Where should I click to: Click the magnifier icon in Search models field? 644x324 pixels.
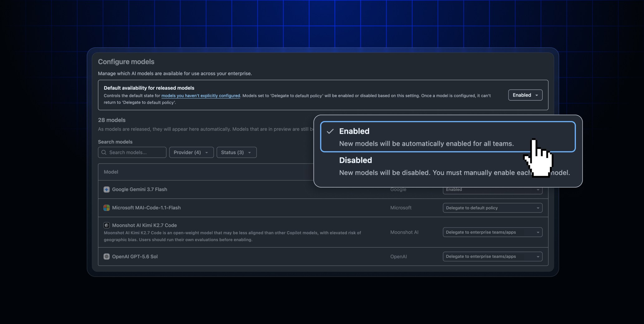[104, 152]
